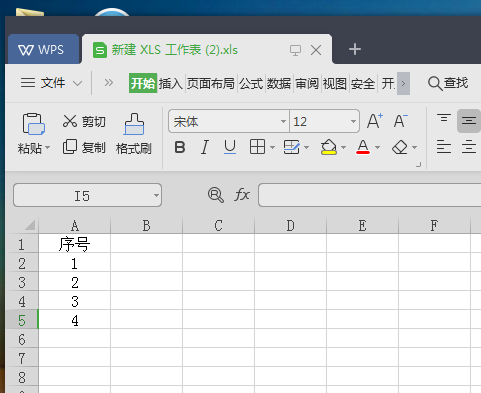The height and width of the screenshot is (393, 481).
Task: Expand the font color dropdown arrow
Action: [x=377, y=147]
